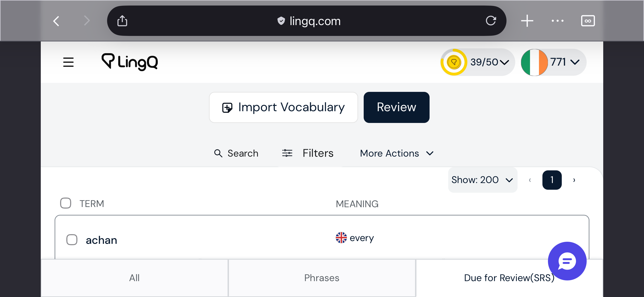Click the LingQ logo

(129, 62)
